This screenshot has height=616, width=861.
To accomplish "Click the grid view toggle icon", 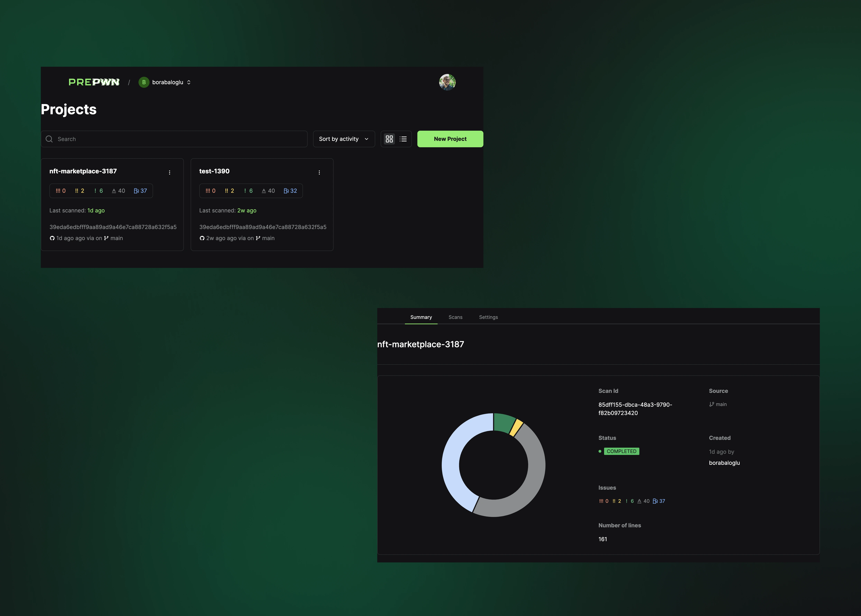I will (x=389, y=139).
